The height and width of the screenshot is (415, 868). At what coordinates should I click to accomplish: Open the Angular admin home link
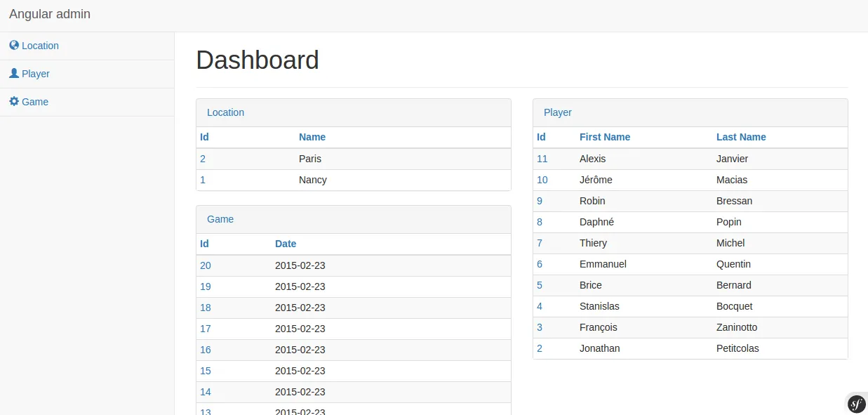pyautogui.click(x=50, y=14)
